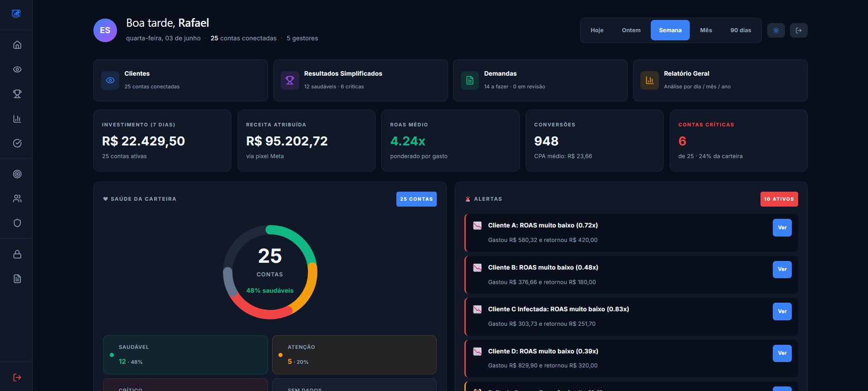The width and height of the screenshot is (868, 391).
Task: Open the document sidebar icon
Action: point(17,279)
